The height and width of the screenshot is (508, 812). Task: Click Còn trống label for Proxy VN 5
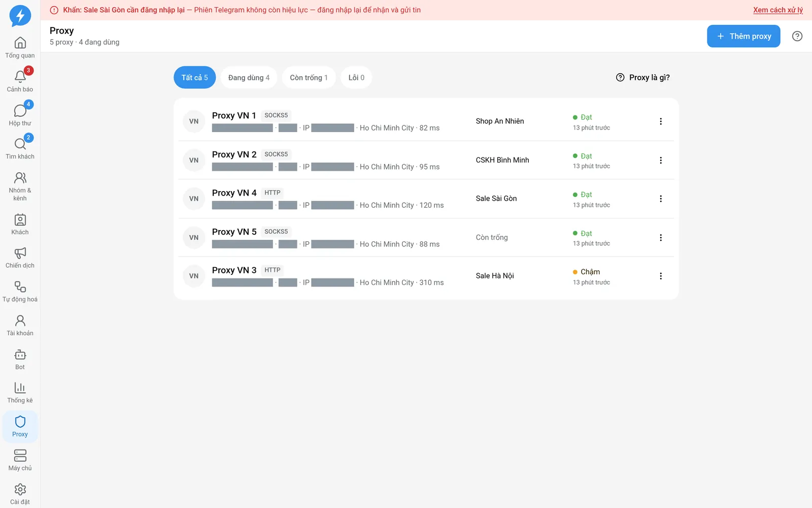point(492,237)
